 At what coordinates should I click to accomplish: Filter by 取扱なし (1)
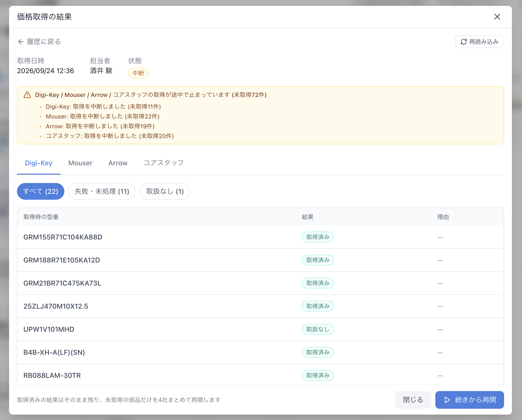165,191
